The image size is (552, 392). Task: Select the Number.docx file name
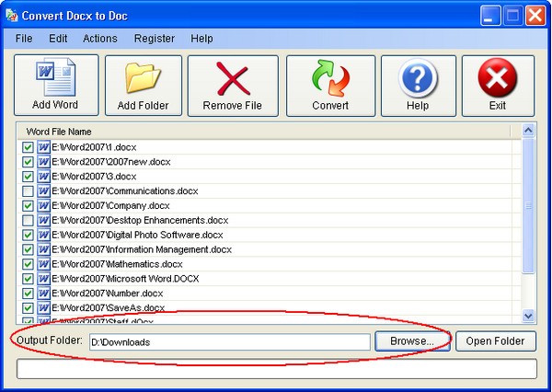click(x=108, y=294)
